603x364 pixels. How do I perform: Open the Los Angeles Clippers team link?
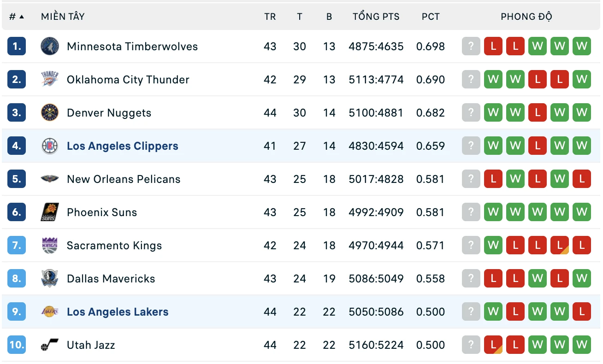coord(123,146)
